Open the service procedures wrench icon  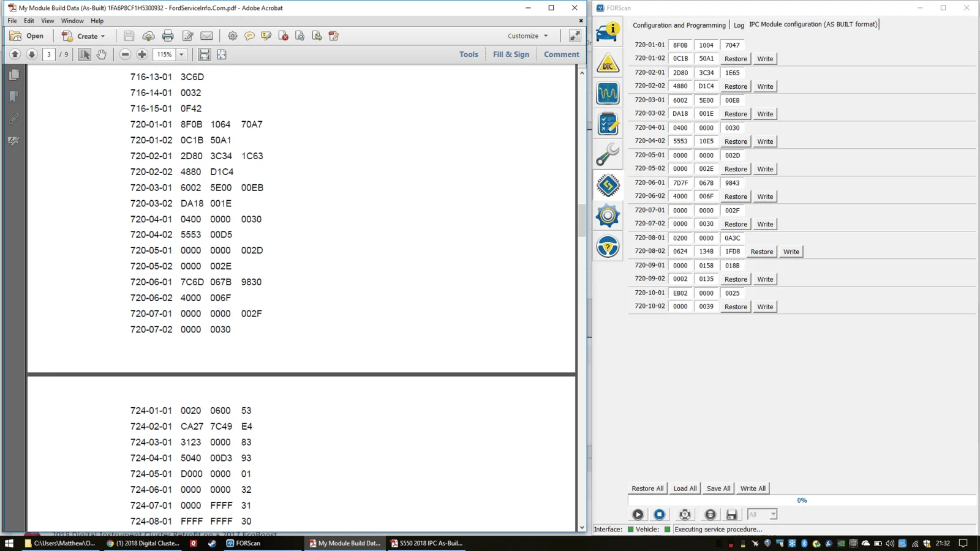[x=608, y=154]
